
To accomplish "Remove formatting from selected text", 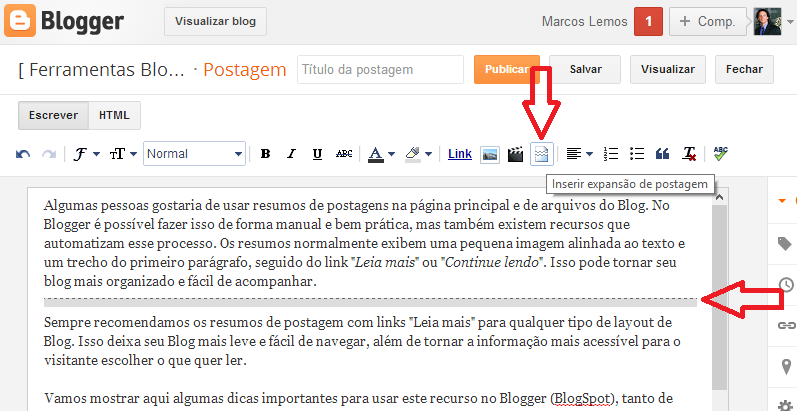I will tap(689, 154).
